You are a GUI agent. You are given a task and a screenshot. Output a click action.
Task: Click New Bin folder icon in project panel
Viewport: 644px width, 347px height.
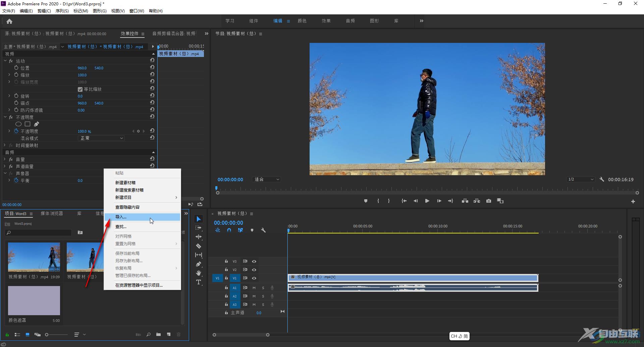coord(158,335)
